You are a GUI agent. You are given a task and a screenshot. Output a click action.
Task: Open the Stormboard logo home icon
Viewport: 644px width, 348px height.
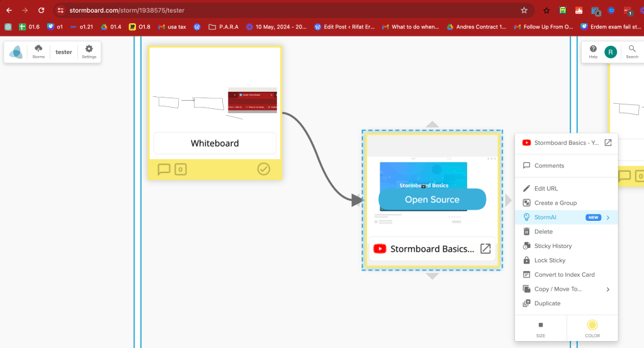click(x=16, y=52)
